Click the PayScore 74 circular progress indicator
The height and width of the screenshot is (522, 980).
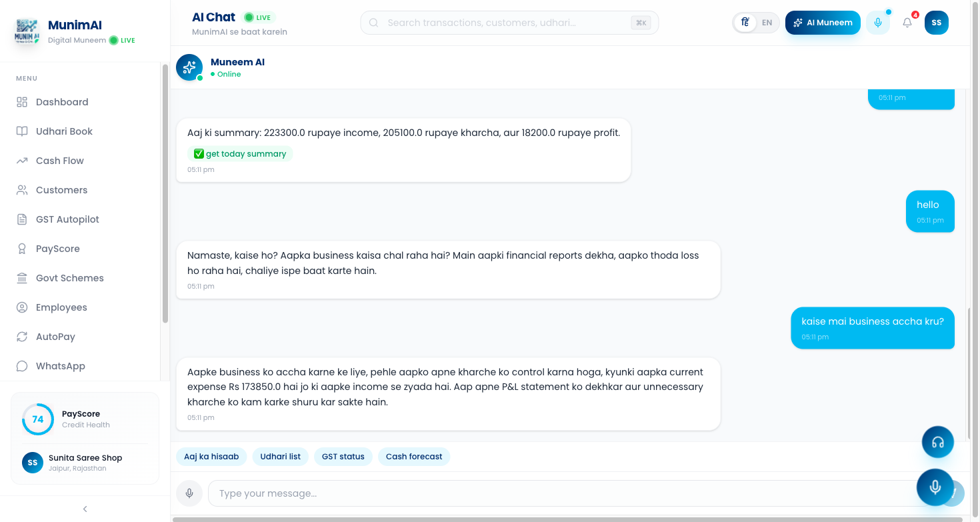click(x=38, y=419)
